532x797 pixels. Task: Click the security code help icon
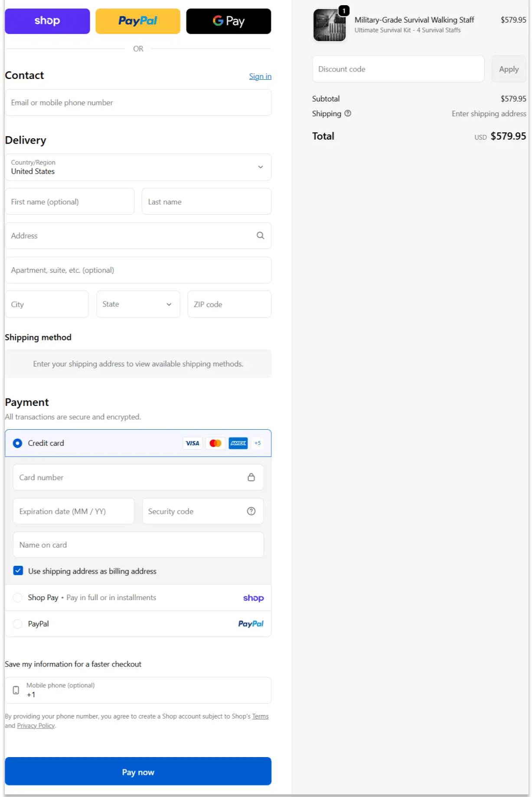point(251,511)
